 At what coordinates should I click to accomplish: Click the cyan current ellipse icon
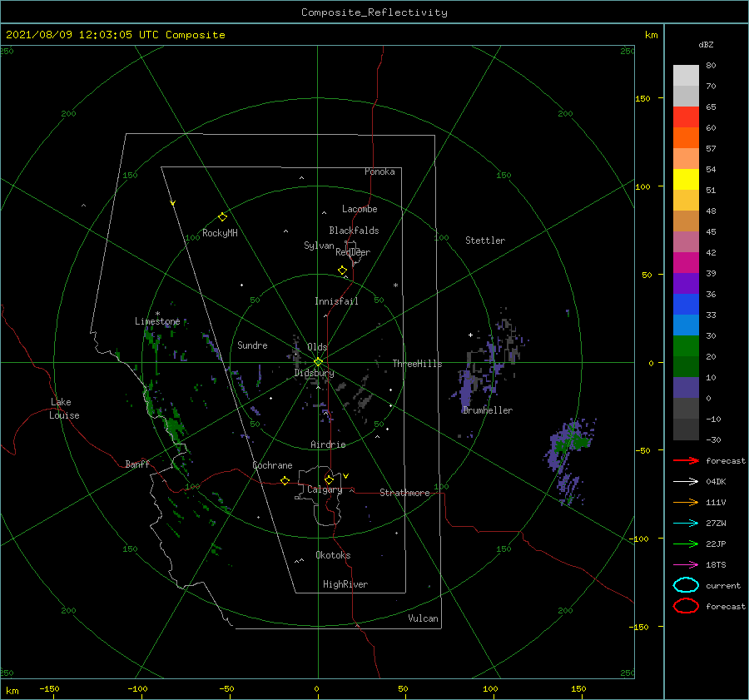[686, 585]
